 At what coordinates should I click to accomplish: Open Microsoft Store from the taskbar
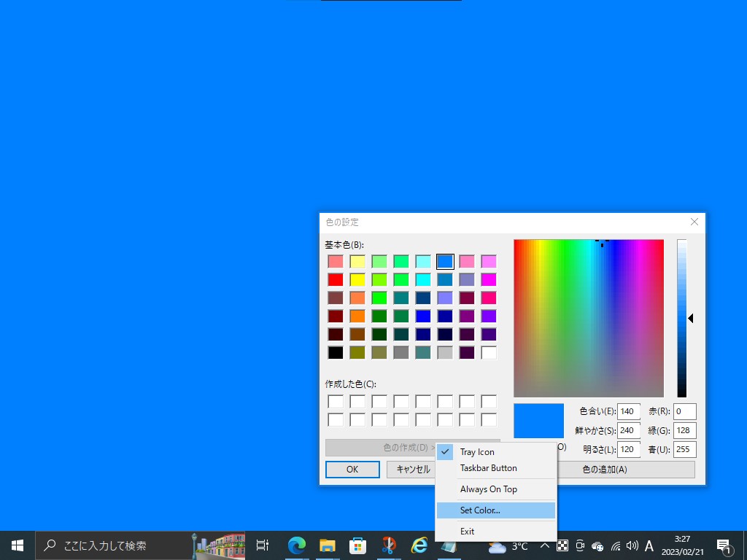coord(357,545)
